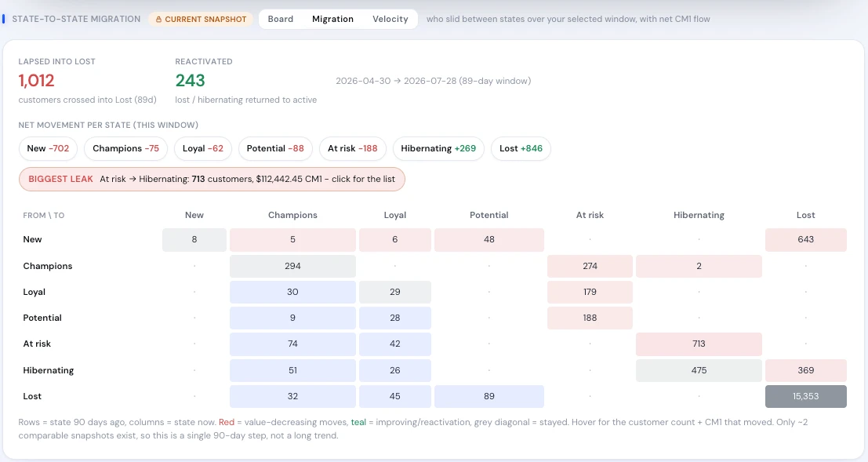Select the Lost +846 chip
Viewport: 868px width, 462px height.
click(x=521, y=148)
